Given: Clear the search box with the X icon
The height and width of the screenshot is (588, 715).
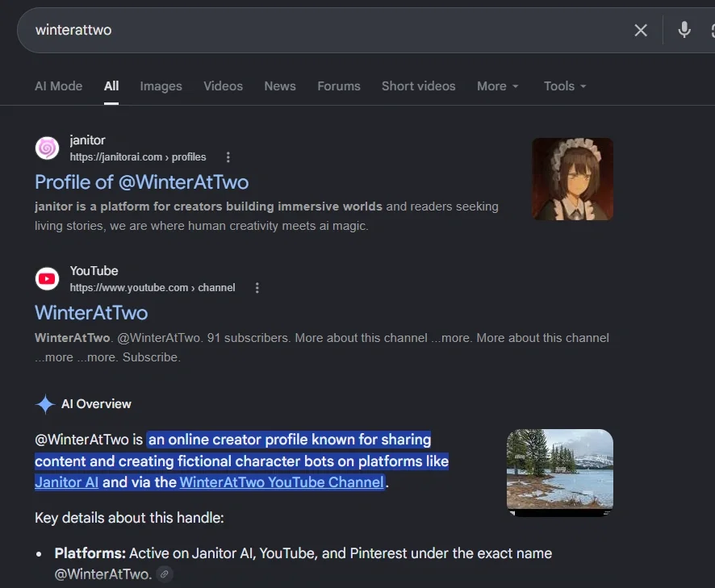Looking at the screenshot, I should point(641,30).
